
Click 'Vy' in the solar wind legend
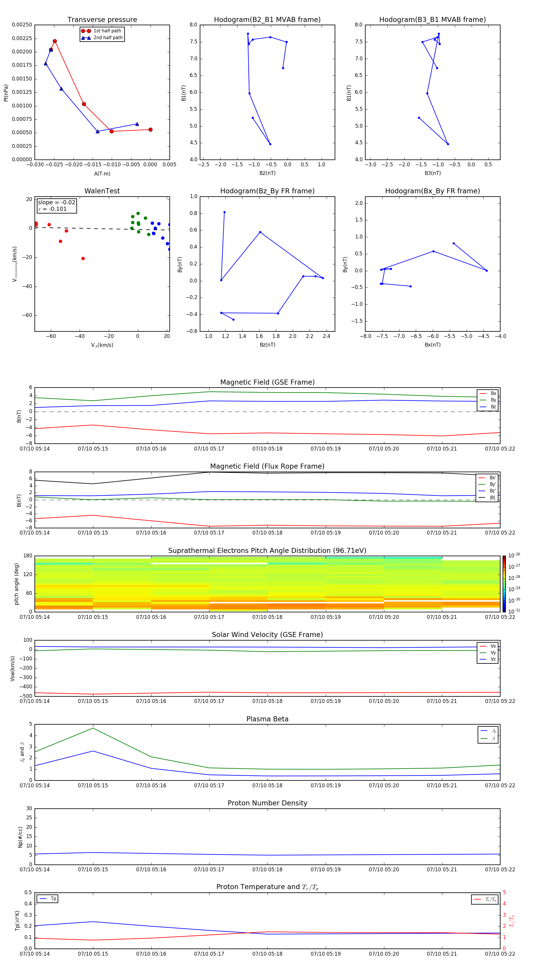pyautogui.click(x=493, y=652)
